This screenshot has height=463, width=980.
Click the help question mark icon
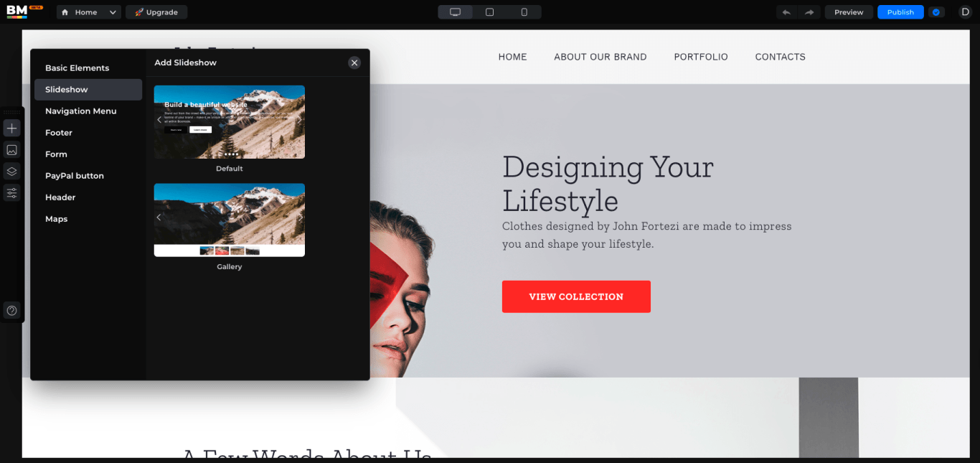tap(11, 310)
